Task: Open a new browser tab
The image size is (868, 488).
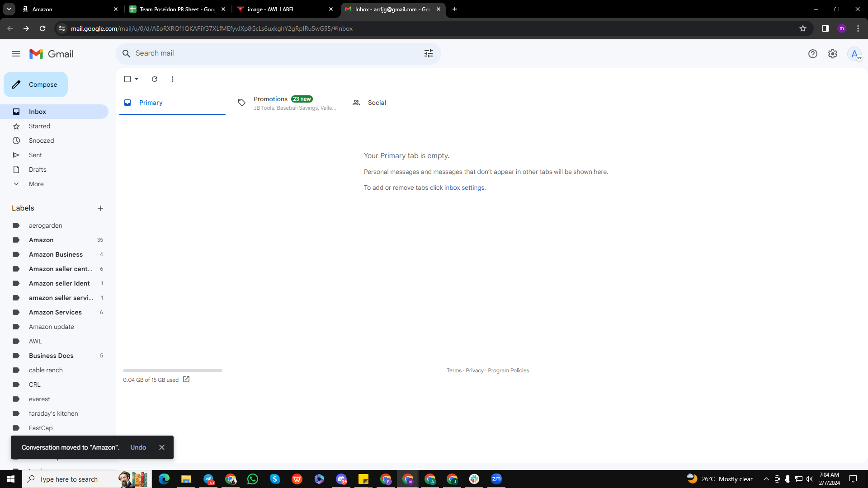Action: (x=455, y=9)
